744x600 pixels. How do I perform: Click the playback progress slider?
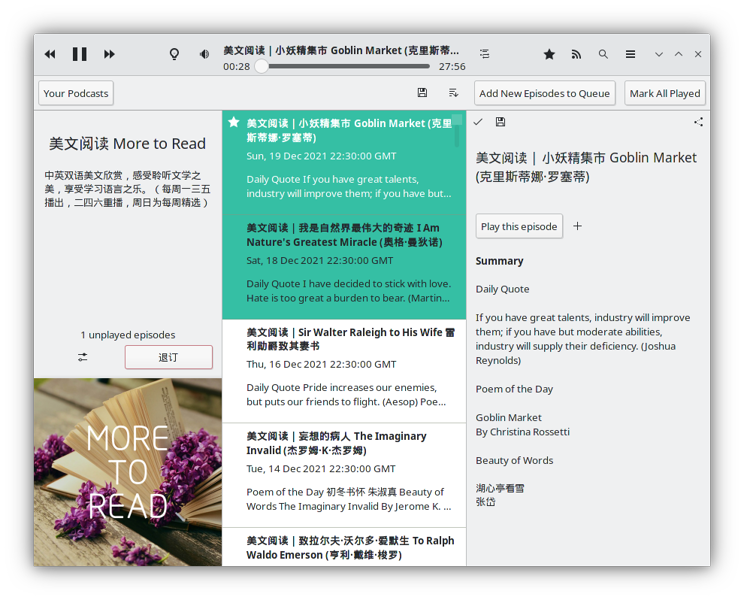coord(345,67)
